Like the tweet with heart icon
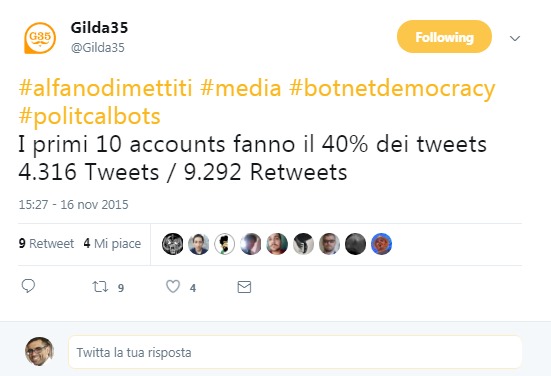Image resolution: width=551 pixels, height=376 pixels. [173, 286]
